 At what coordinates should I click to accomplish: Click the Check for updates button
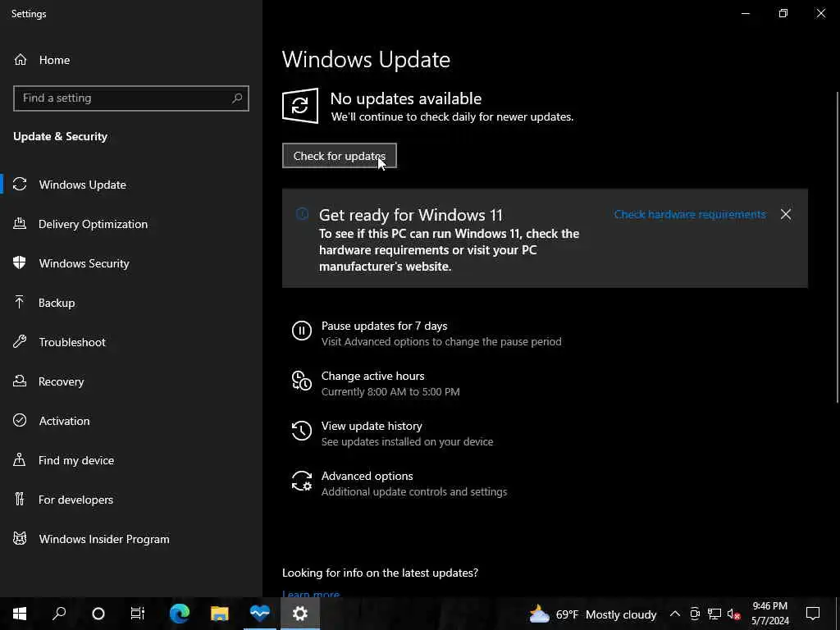pyautogui.click(x=339, y=156)
